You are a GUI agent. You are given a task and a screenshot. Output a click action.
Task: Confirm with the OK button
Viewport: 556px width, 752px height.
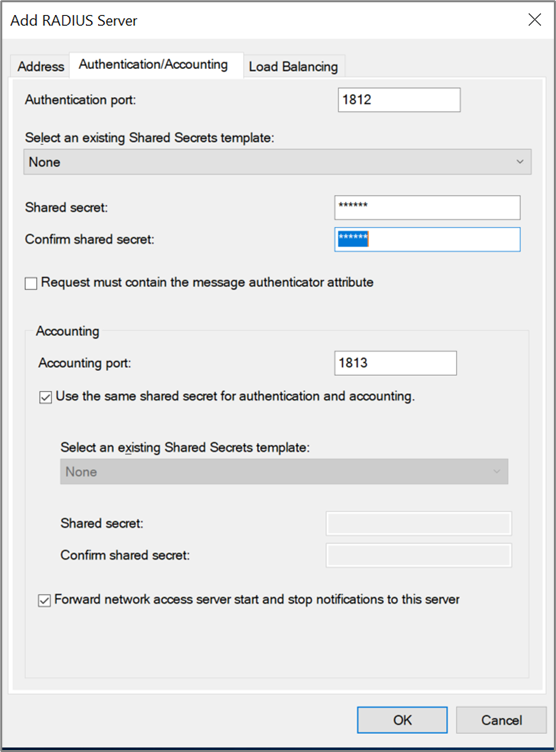point(402,720)
